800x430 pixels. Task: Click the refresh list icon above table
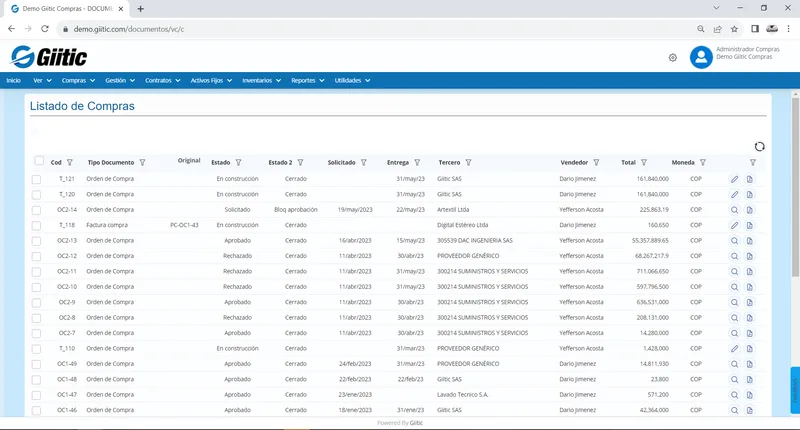759,146
